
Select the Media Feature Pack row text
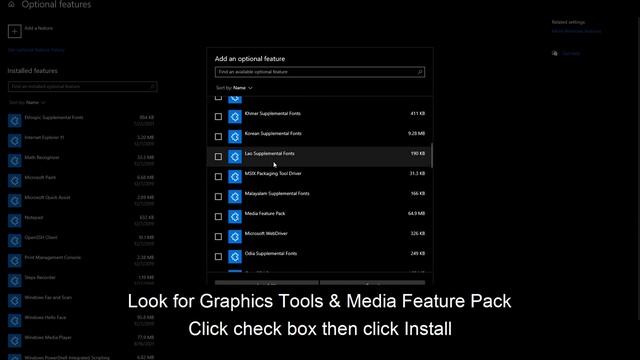(265, 213)
